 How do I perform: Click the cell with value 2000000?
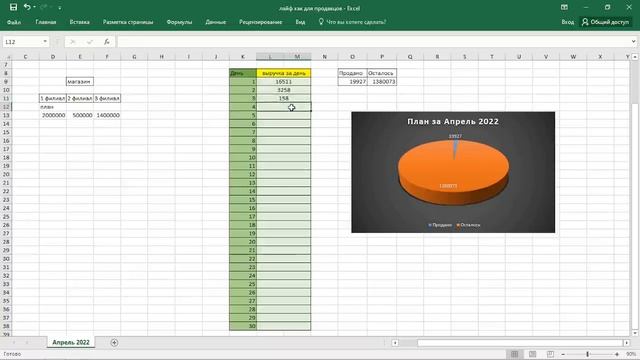pyautogui.click(x=53, y=115)
